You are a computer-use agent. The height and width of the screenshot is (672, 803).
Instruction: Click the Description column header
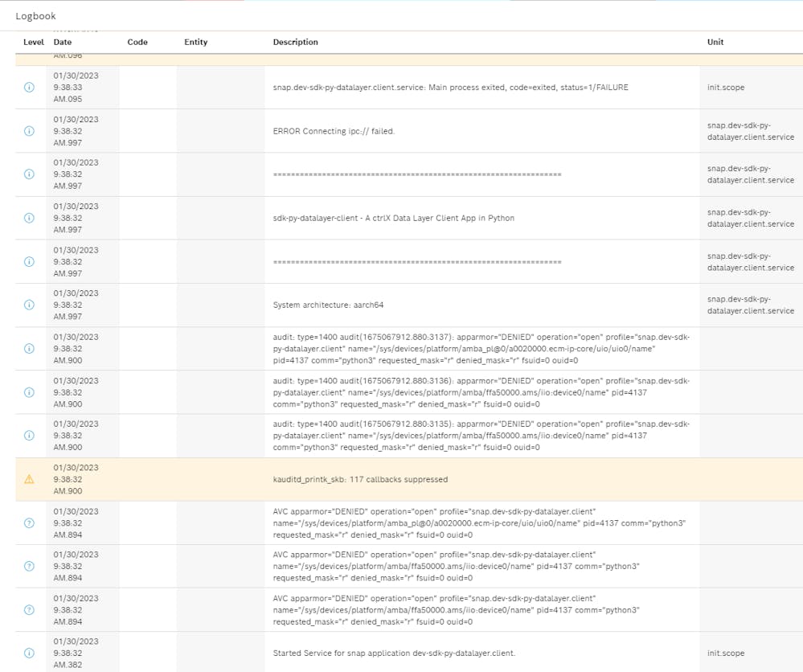pyautogui.click(x=295, y=42)
